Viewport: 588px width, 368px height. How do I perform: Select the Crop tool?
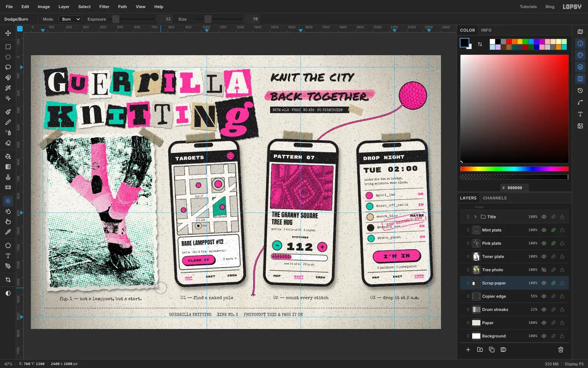[8, 280]
